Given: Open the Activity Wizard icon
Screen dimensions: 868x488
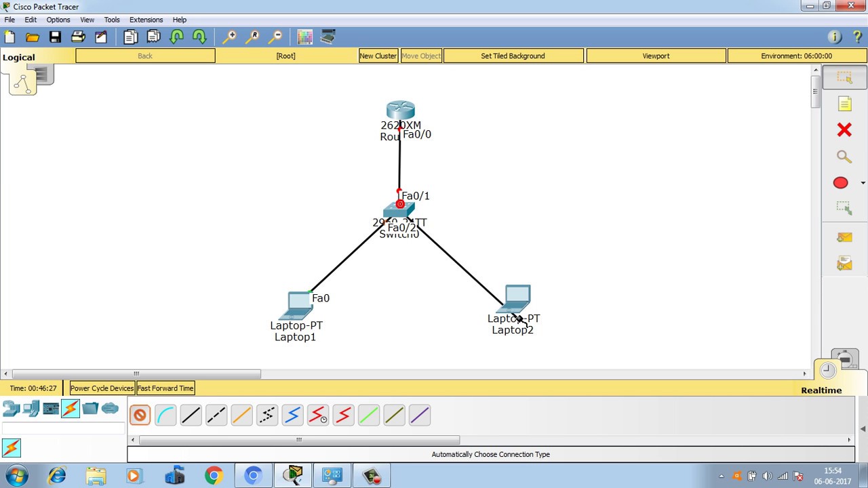Looking at the screenshot, I should pyautogui.click(x=101, y=37).
